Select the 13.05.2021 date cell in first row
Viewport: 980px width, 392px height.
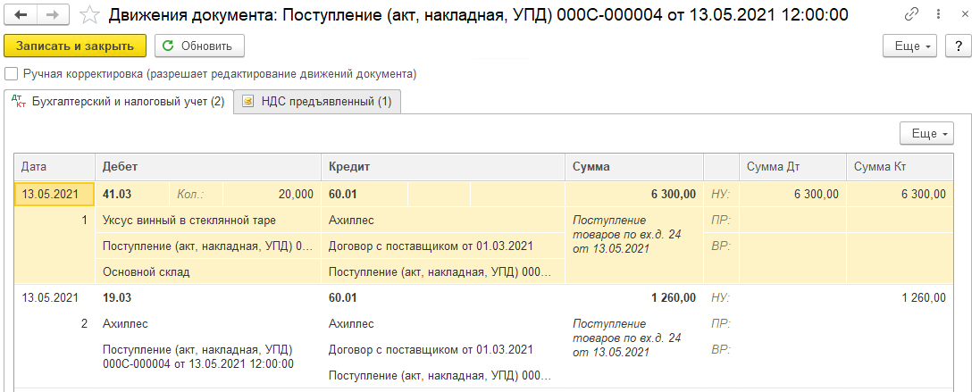point(54,194)
